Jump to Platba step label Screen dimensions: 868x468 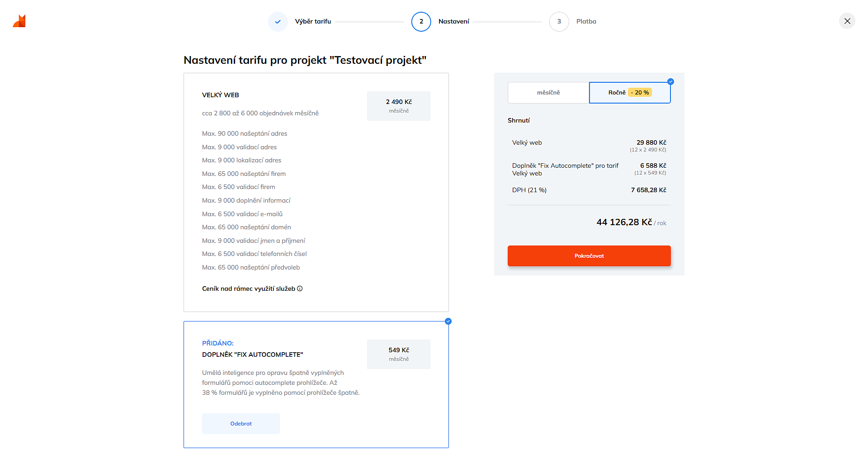click(x=586, y=21)
